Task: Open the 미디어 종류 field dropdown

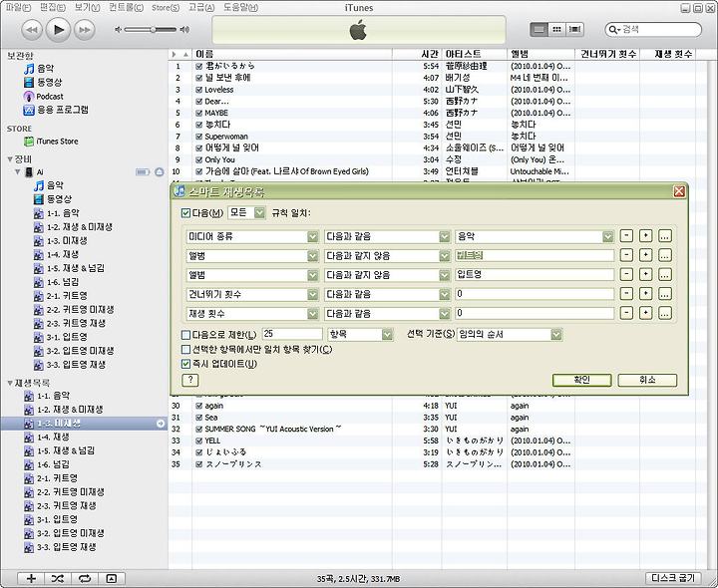Action: pyautogui.click(x=252, y=236)
